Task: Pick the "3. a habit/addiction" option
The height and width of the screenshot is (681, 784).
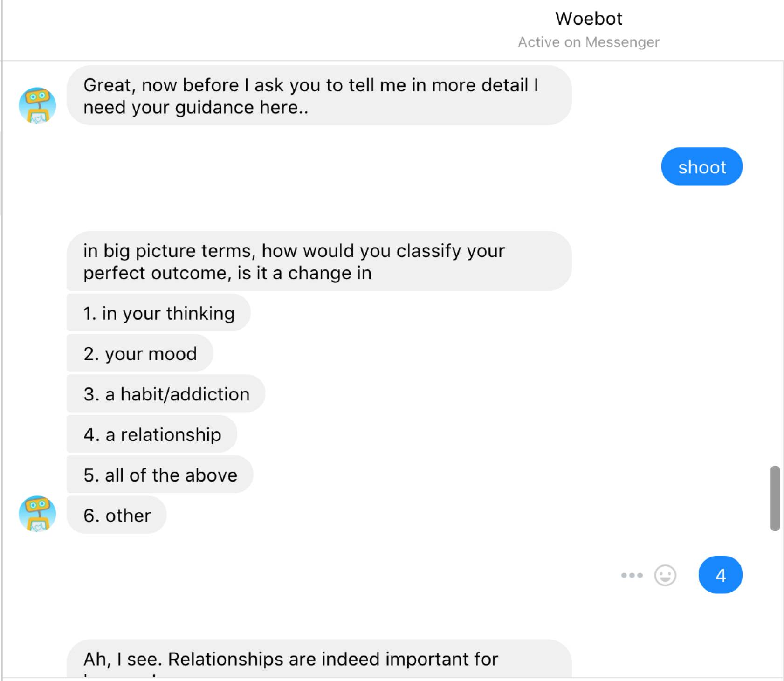Action: click(166, 394)
